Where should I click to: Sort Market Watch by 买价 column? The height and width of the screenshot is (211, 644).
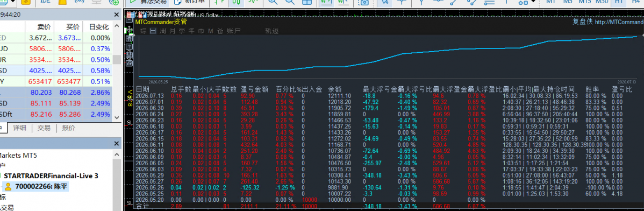point(72,27)
